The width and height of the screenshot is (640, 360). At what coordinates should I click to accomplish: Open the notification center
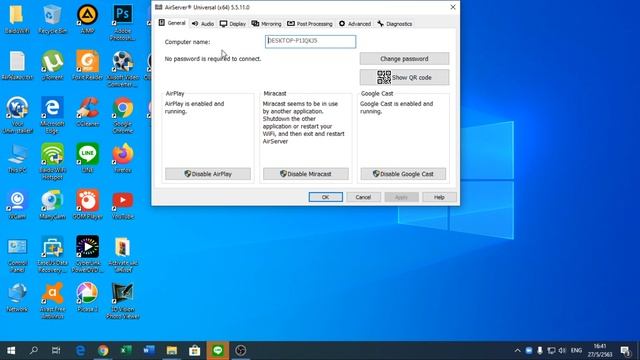click(x=625, y=350)
